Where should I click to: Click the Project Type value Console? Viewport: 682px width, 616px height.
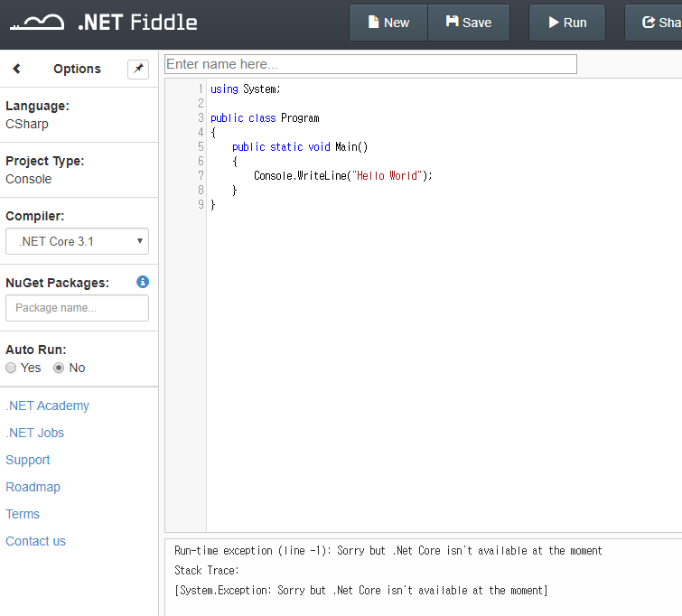[x=29, y=179]
